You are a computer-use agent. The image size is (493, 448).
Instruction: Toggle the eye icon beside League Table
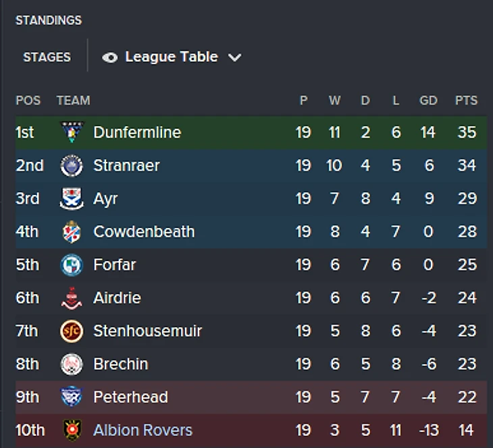tap(109, 57)
